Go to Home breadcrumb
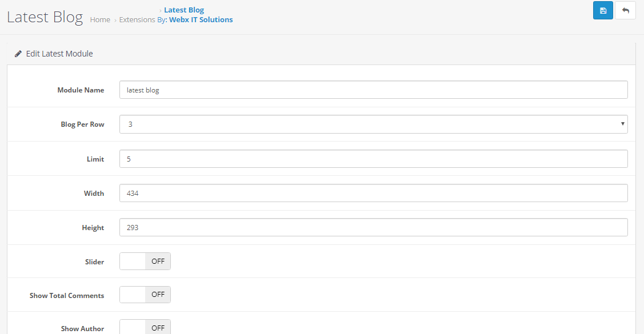Screen dimensions: 644x334 pyautogui.click(x=100, y=19)
